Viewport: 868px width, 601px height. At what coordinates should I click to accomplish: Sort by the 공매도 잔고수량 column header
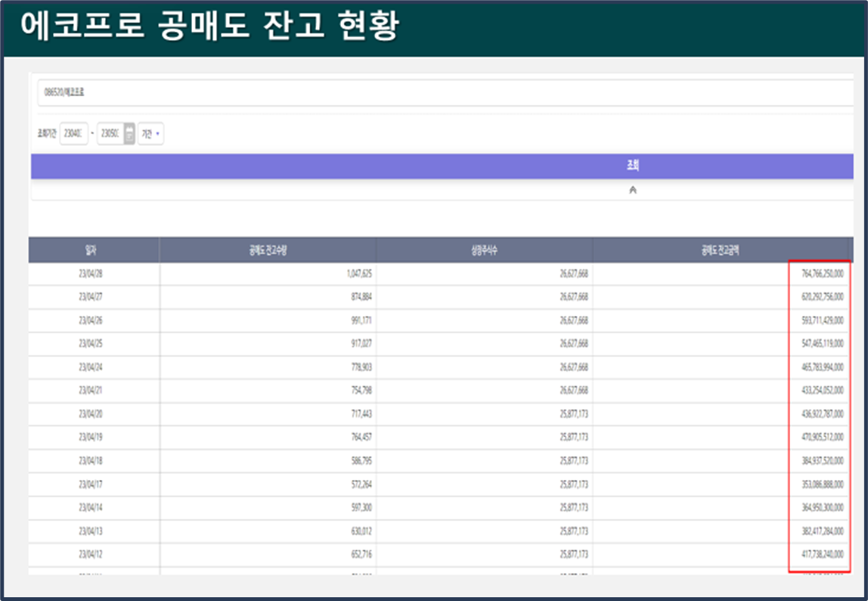(268, 251)
